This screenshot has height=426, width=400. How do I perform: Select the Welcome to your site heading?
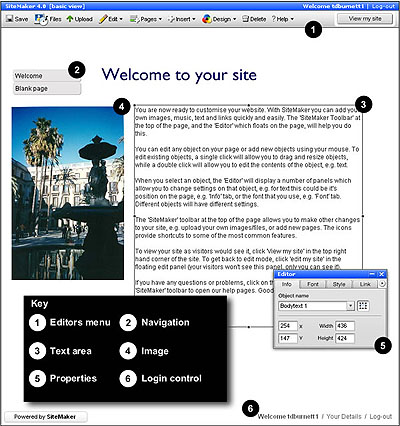tap(179, 75)
